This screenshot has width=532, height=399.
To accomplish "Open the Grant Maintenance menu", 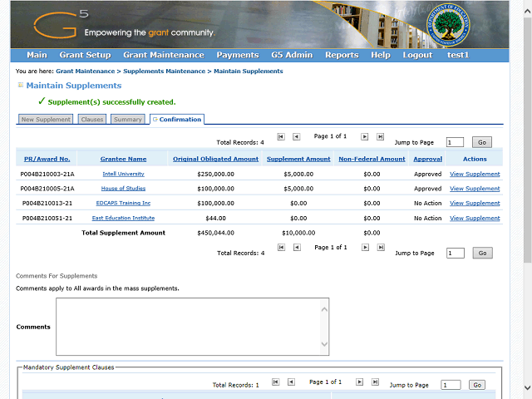I will click(x=163, y=55).
